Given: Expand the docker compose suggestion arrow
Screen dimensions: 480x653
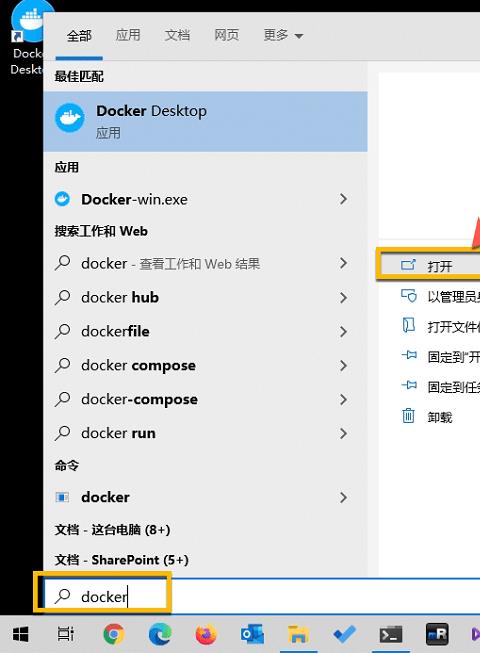Looking at the screenshot, I should coord(343,366).
